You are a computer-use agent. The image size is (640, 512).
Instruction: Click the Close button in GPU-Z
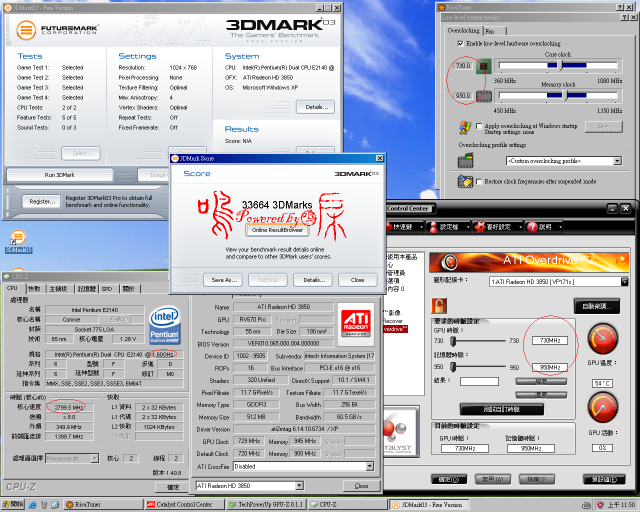(362, 486)
